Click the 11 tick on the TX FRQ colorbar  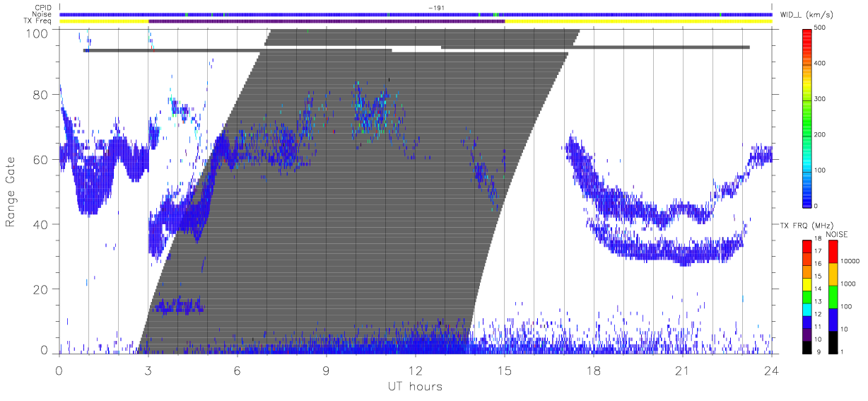[x=818, y=327]
